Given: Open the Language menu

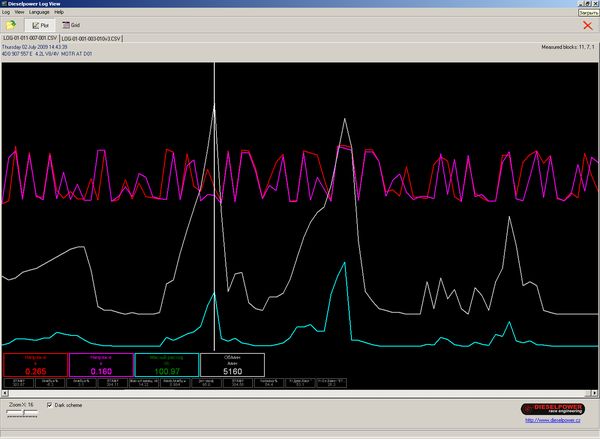Looking at the screenshot, I should 39,11.
